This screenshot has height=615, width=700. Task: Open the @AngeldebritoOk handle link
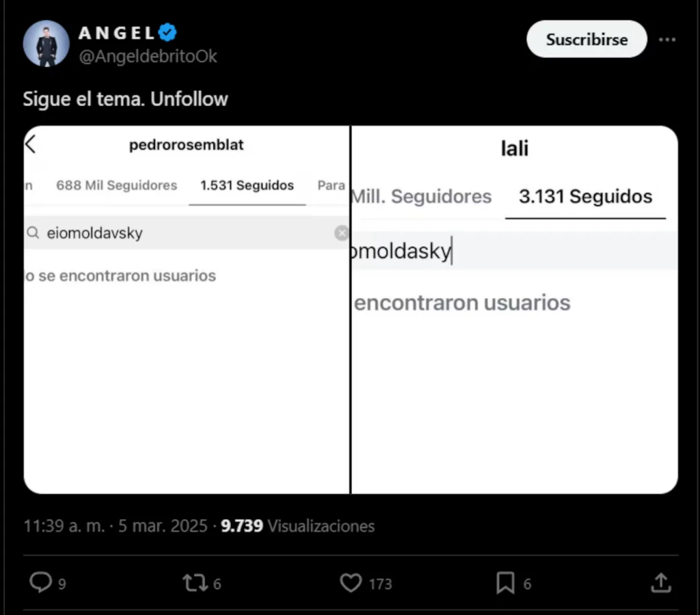click(148, 56)
